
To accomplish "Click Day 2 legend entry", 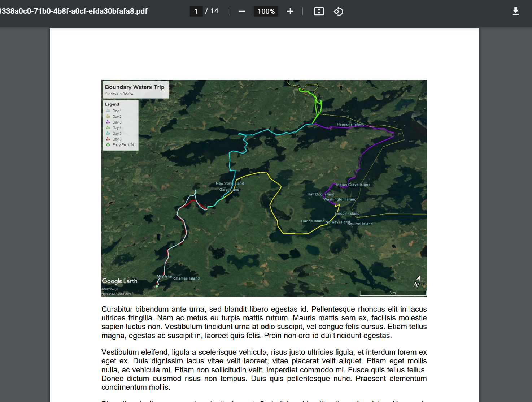I will 114,117.
